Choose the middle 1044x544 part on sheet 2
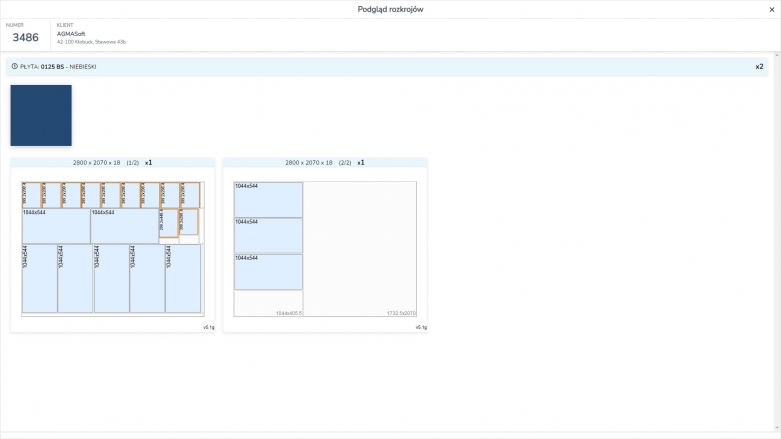Image resolution: width=781 pixels, height=439 pixels. (x=268, y=235)
